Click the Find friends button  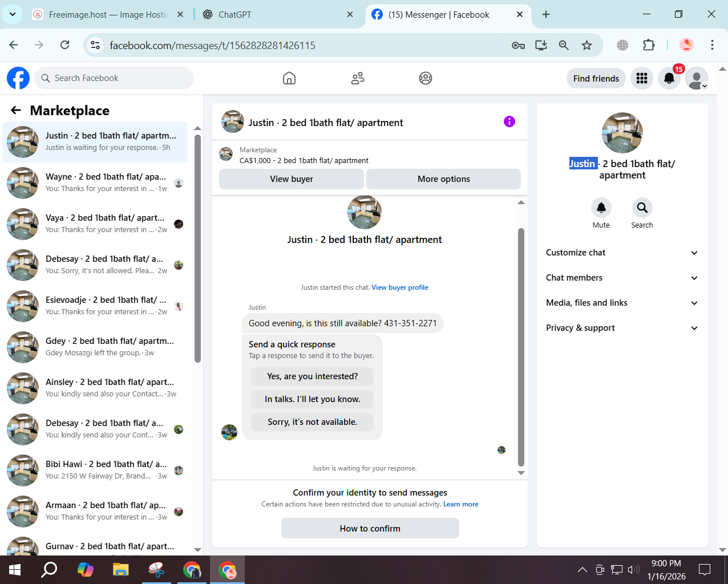596,78
